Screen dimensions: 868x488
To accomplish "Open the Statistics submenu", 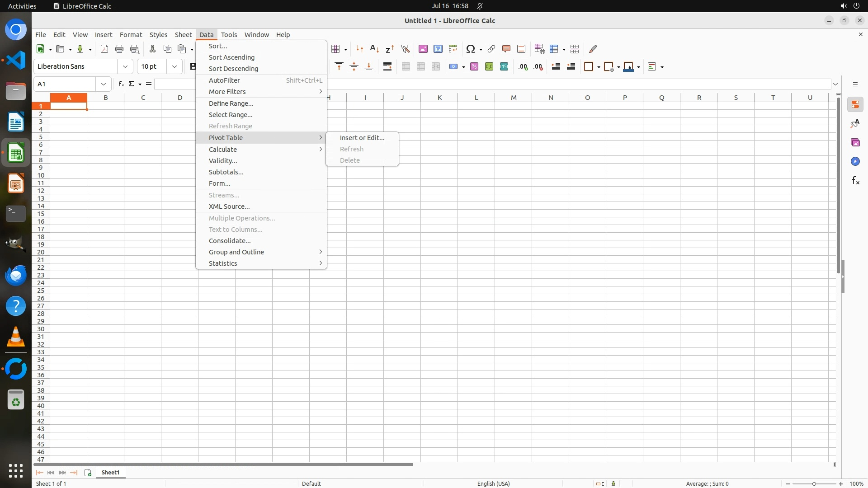I will [x=223, y=263].
